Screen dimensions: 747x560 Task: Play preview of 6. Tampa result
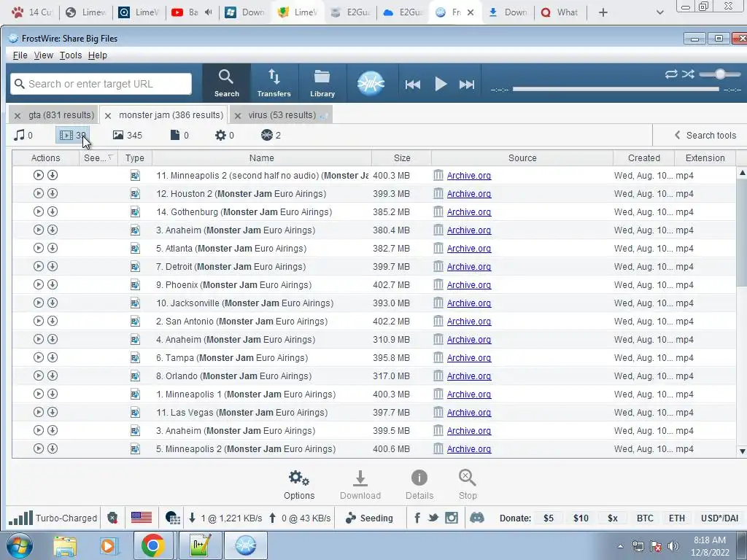[39, 357]
